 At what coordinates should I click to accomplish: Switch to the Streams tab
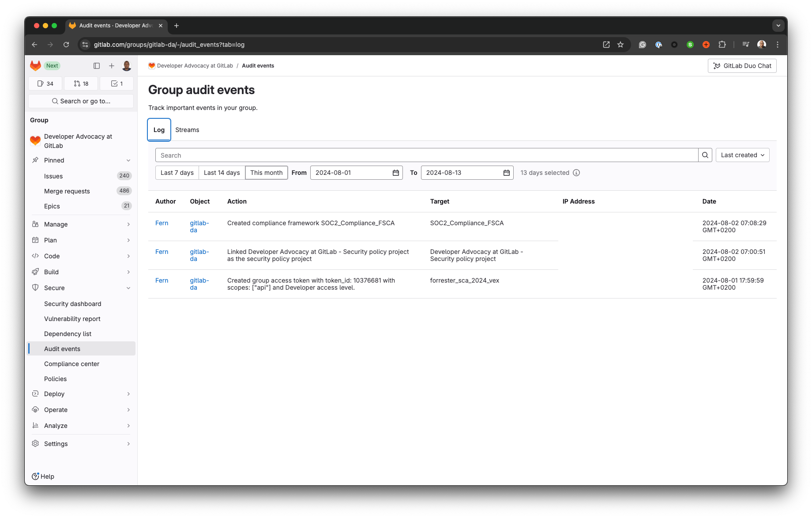click(187, 129)
